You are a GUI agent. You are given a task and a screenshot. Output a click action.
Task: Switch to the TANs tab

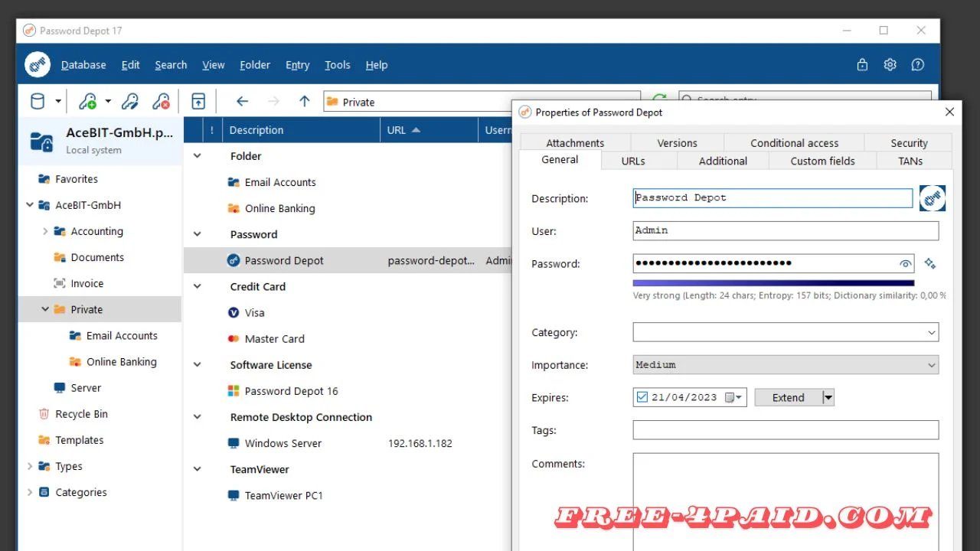(910, 161)
